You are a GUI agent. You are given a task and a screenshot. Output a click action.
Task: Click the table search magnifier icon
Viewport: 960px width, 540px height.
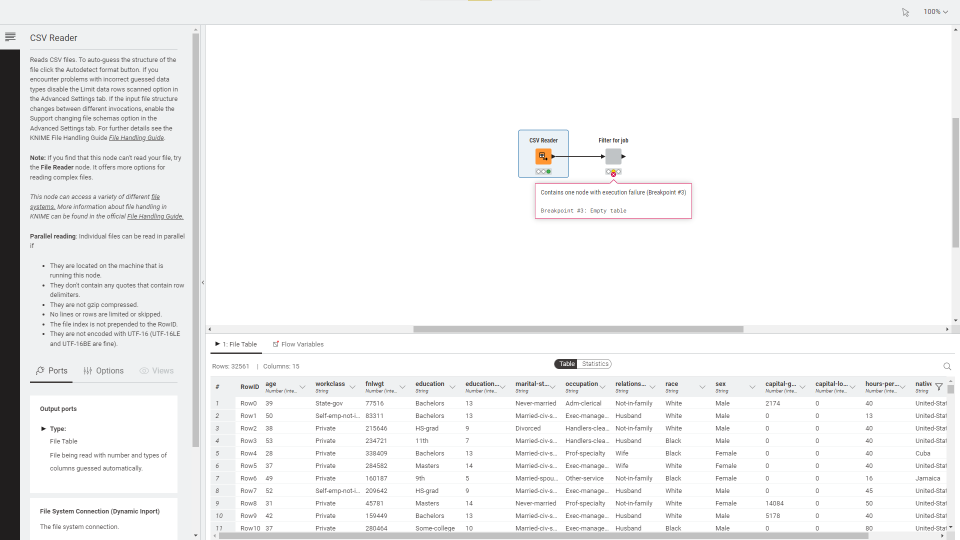947,367
